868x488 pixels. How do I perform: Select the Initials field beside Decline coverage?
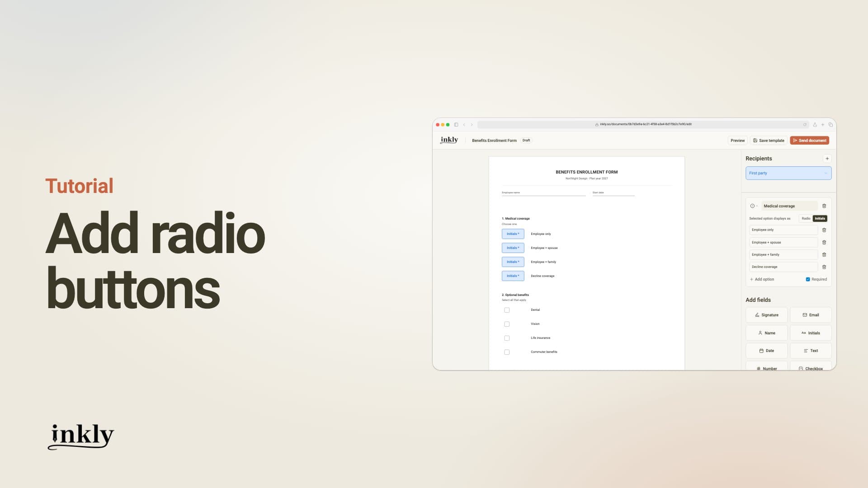[x=513, y=276]
